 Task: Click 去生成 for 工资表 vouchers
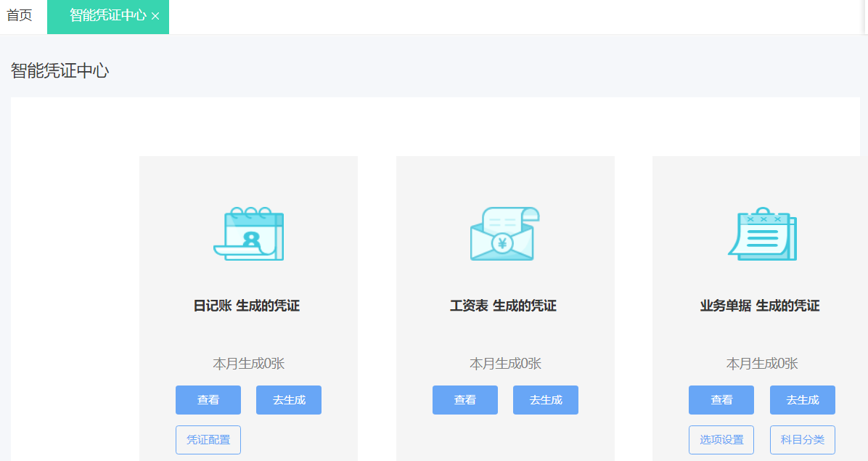(x=545, y=399)
